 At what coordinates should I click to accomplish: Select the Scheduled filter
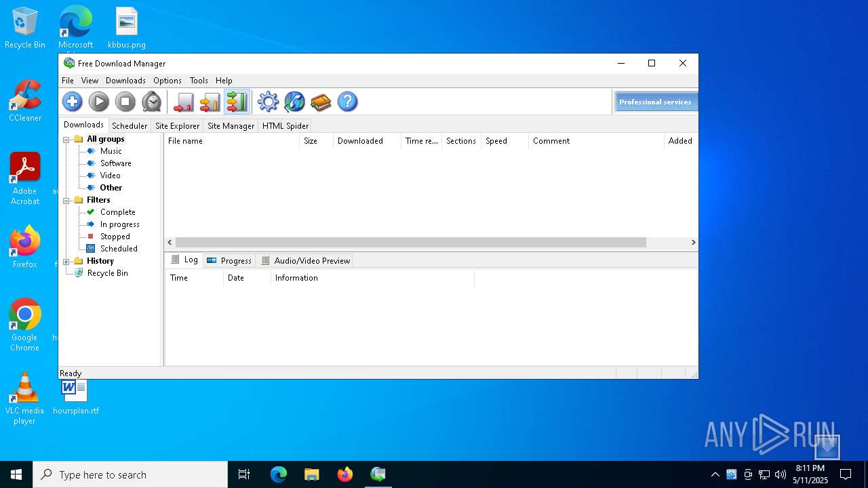[x=119, y=249]
